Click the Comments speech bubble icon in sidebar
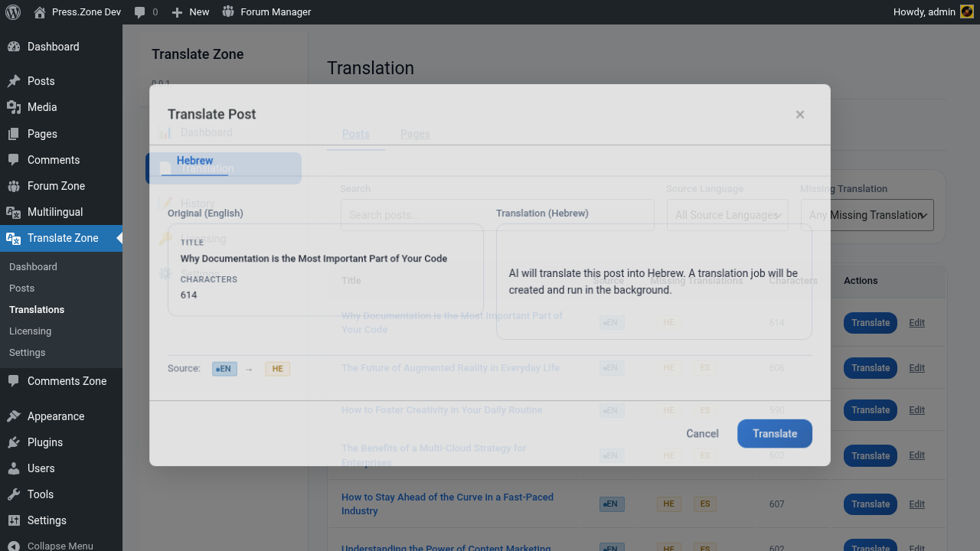The width and height of the screenshot is (980, 551). 14,160
